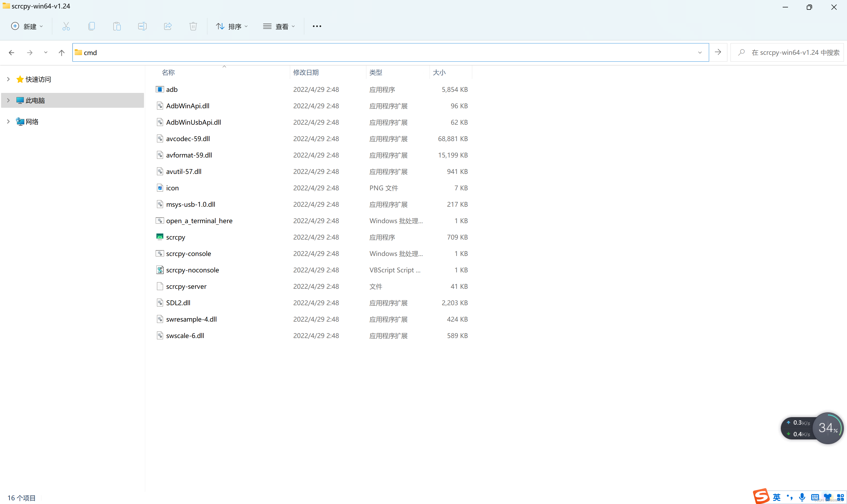Click the up one level arrow

coord(61,53)
